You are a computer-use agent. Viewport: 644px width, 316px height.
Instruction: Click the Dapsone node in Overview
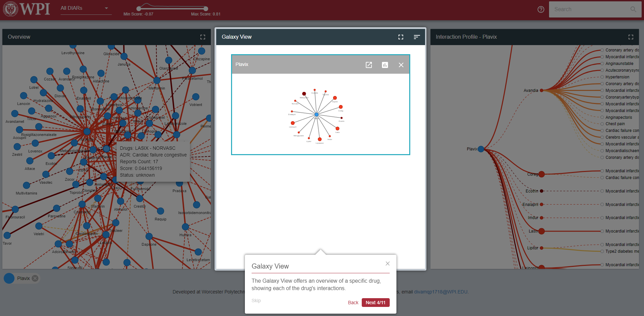(x=149, y=237)
